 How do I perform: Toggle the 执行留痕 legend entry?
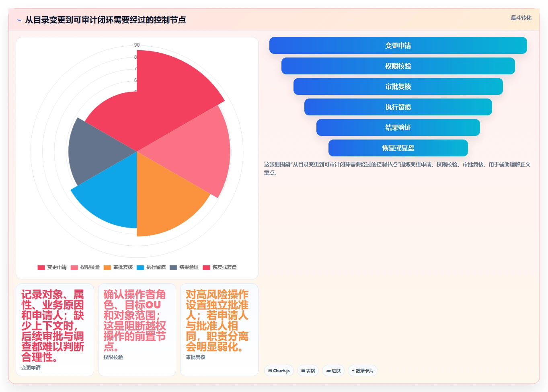click(x=151, y=267)
